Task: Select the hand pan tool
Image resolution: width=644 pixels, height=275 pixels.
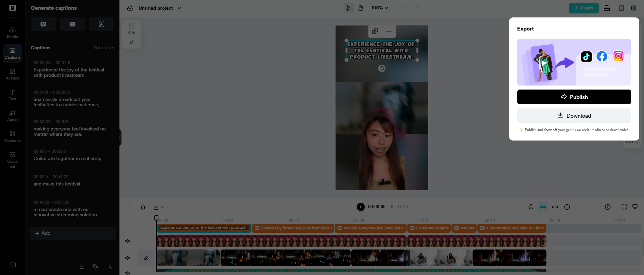Action: click(360, 8)
